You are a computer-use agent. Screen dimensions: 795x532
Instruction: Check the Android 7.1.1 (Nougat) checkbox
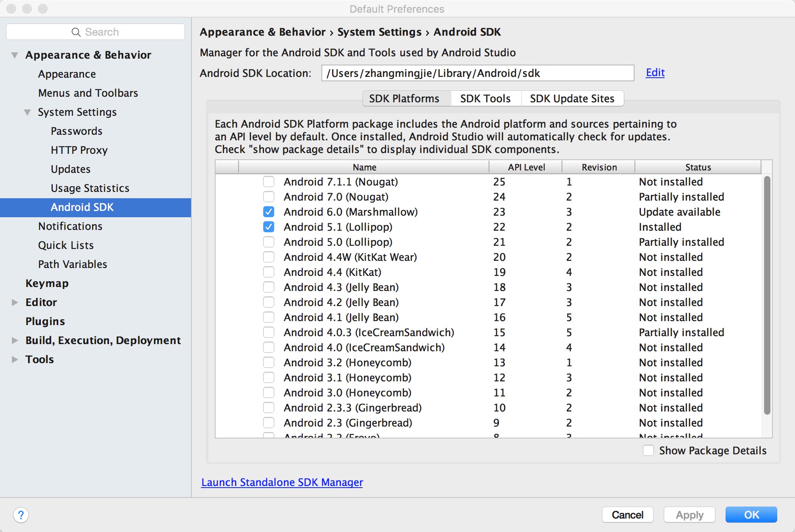[x=269, y=182]
